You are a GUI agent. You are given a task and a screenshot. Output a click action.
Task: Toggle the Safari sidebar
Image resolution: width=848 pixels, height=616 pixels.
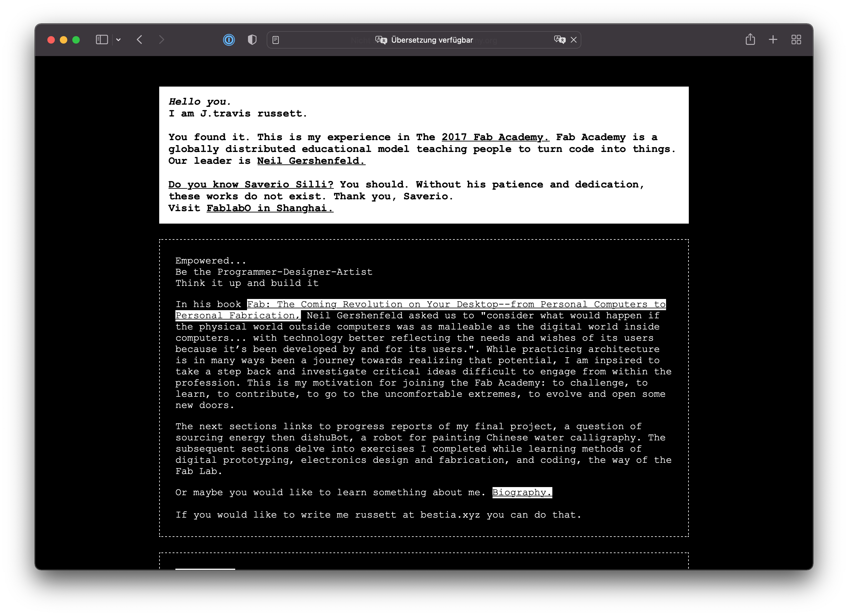(102, 40)
